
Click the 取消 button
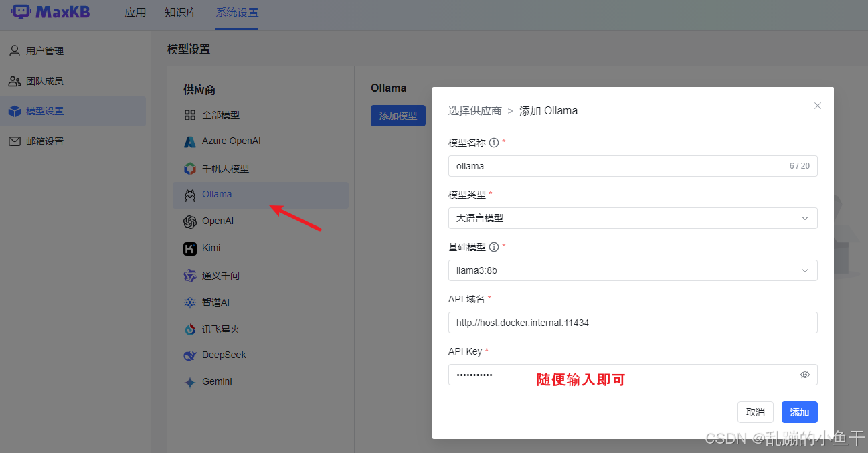[756, 412]
